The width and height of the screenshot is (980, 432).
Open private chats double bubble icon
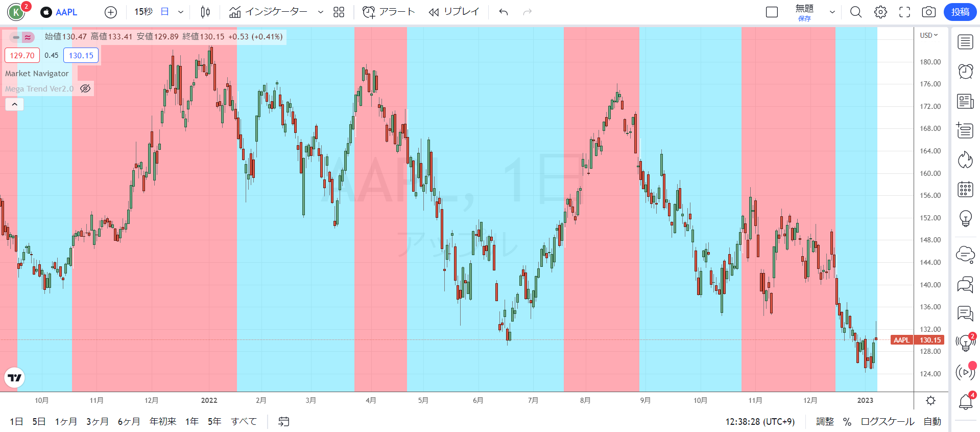965,284
